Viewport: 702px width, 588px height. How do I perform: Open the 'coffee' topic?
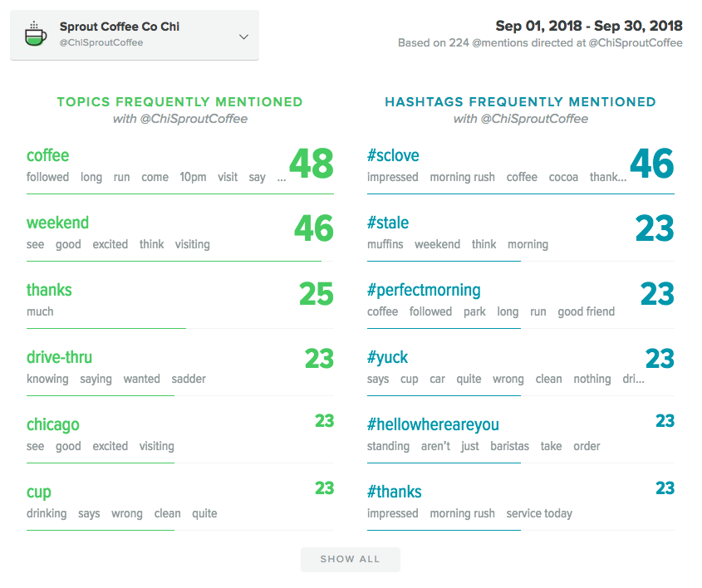[47, 155]
